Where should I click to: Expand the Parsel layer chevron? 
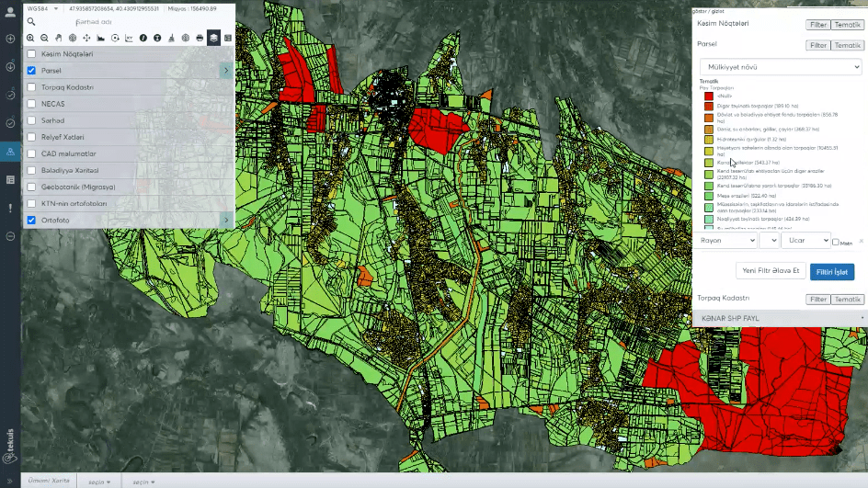point(226,70)
